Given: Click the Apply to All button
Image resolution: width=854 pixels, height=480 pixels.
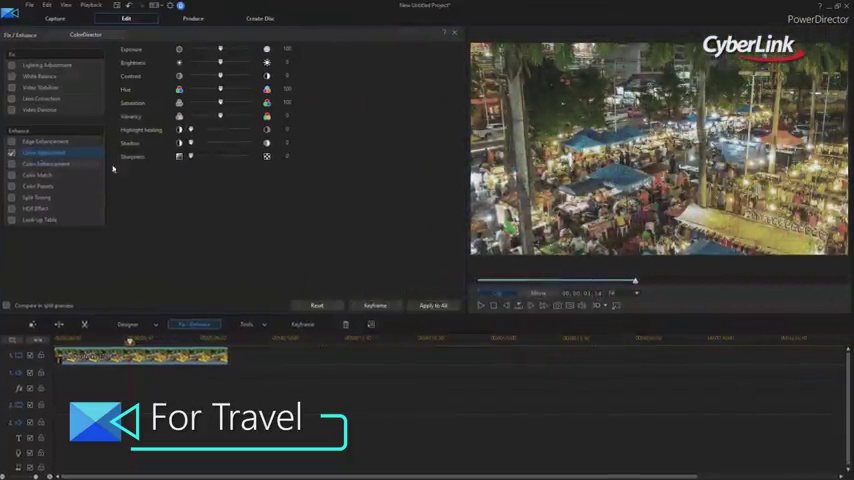Looking at the screenshot, I should [433, 305].
